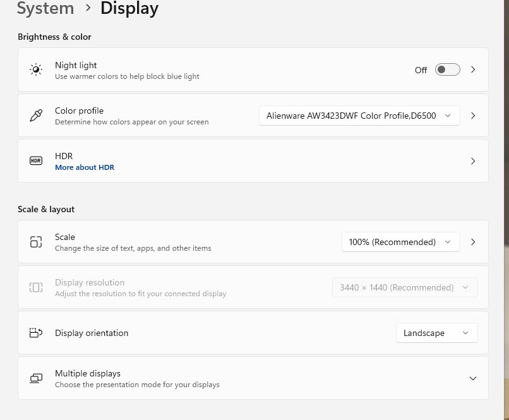Click the Display breadcrumb title
Image resolution: width=509 pixels, height=420 pixels.
pos(129,9)
